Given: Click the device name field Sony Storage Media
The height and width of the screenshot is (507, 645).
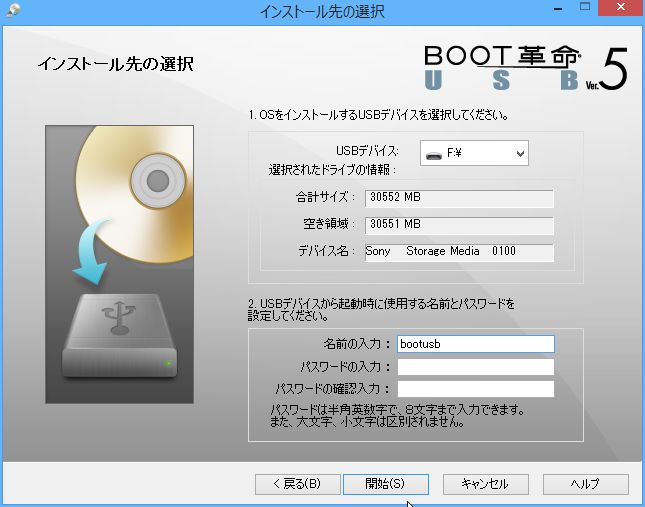Looking at the screenshot, I should [x=459, y=252].
